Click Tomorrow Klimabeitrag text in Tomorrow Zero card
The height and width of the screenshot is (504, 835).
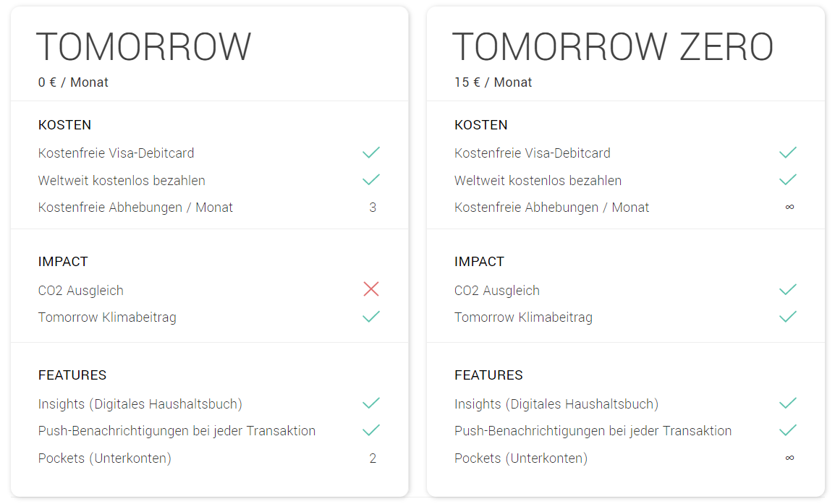pyautogui.click(x=523, y=317)
